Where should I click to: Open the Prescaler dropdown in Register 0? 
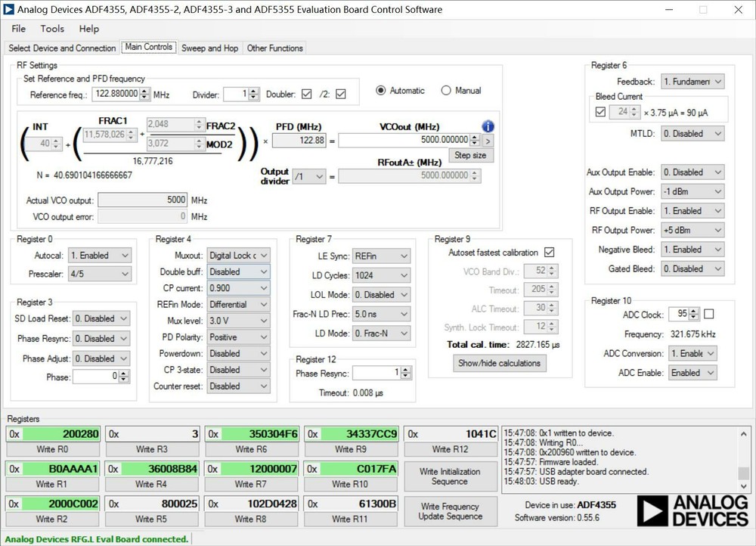click(100, 273)
